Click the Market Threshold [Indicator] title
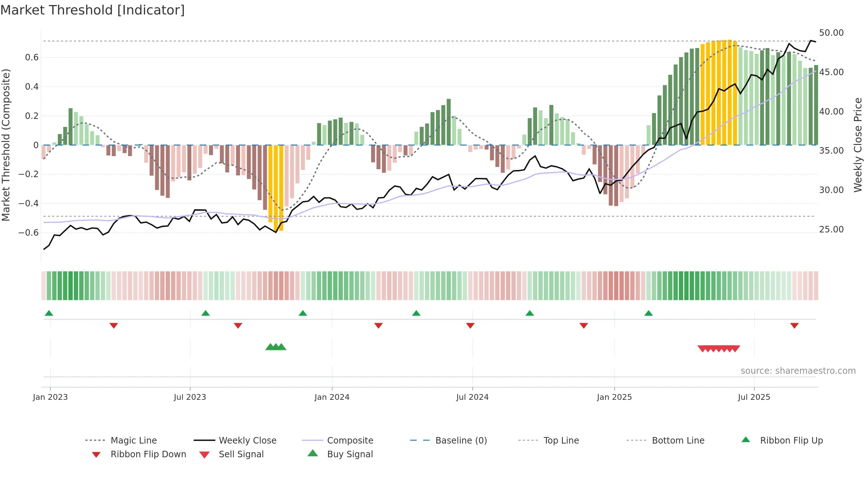 tap(93, 10)
